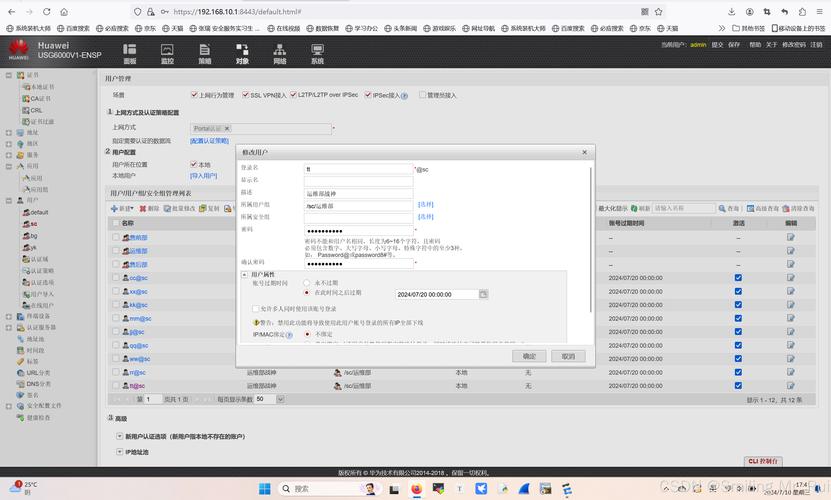This screenshot has height=500, width=831.
Task: Click the help icon next to IP/MAC绑定
Action: click(x=289, y=335)
